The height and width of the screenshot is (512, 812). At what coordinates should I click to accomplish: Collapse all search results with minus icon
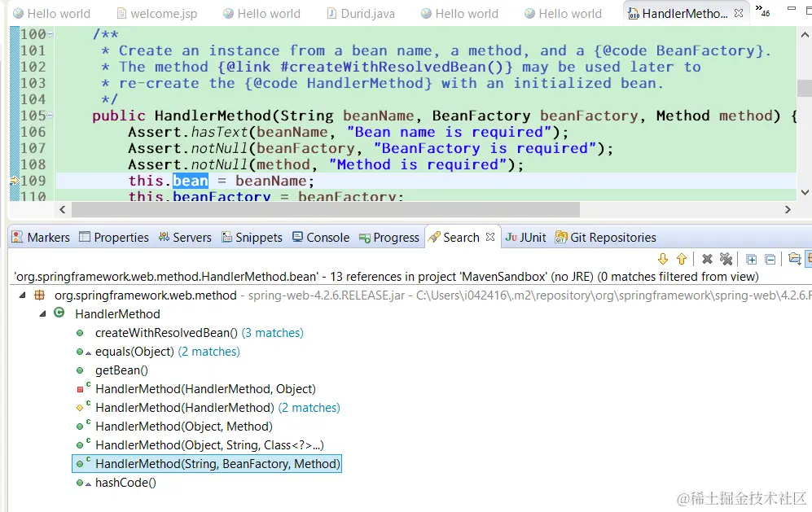pyautogui.click(x=770, y=260)
